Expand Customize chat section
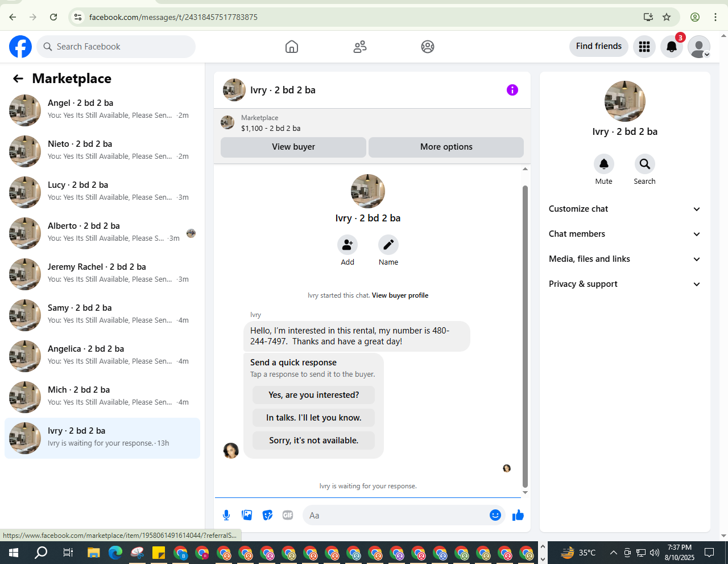The width and height of the screenshot is (728, 564). [624, 209]
